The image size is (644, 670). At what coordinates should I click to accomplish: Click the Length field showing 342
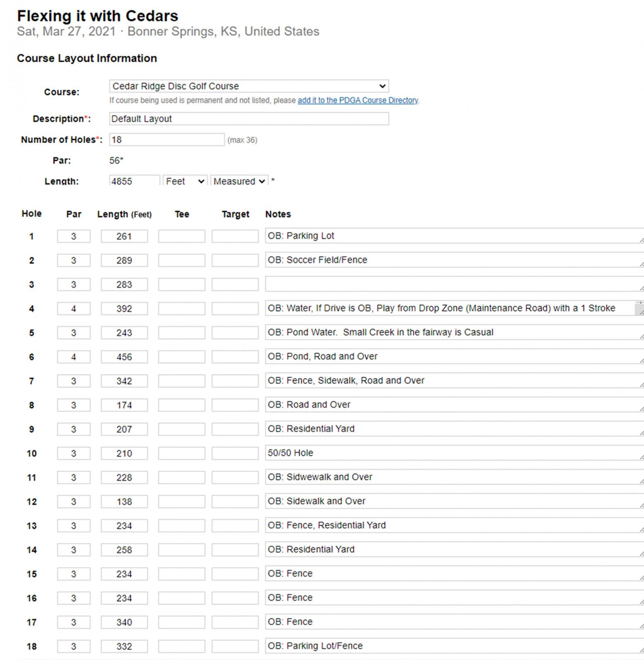[x=124, y=381]
